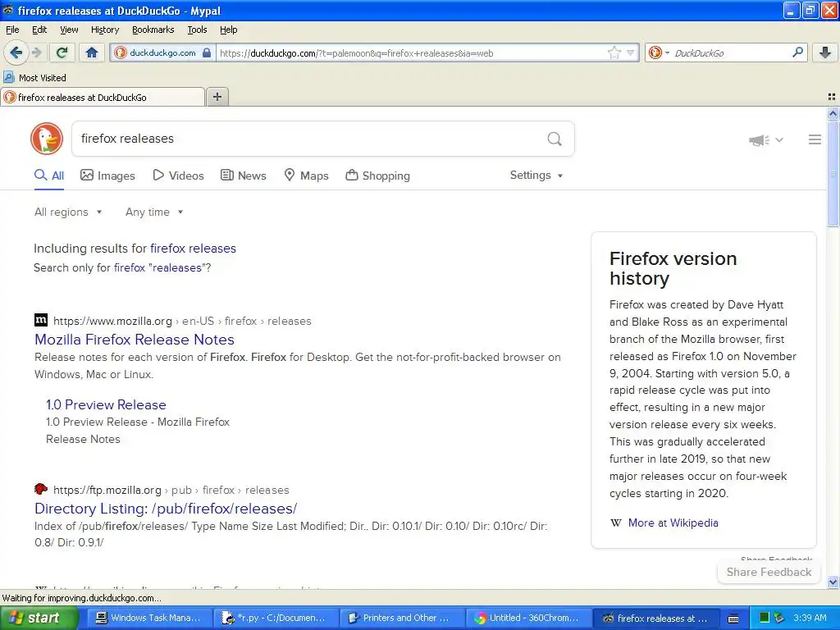Expand the Settings dropdown
The image size is (840, 630).
pyautogui.click(x=536, y=176)
